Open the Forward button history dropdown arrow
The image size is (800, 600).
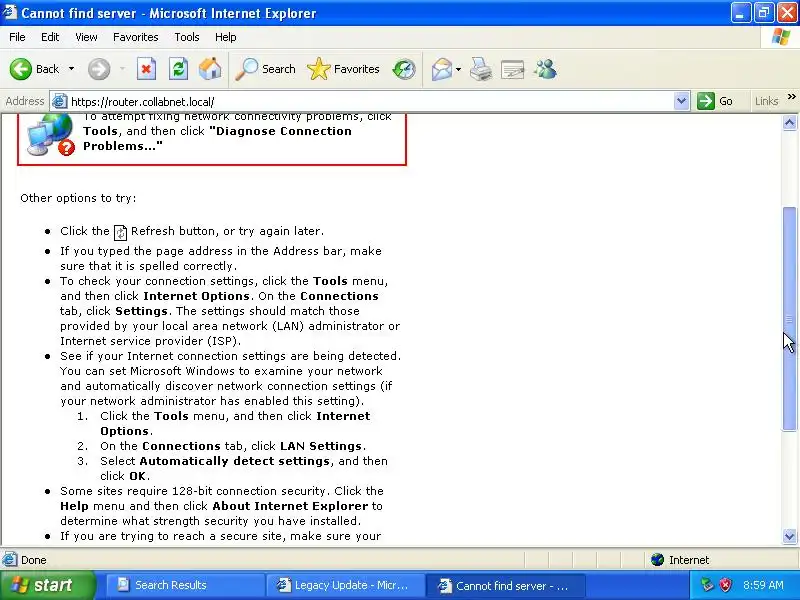tap(122, 69)
